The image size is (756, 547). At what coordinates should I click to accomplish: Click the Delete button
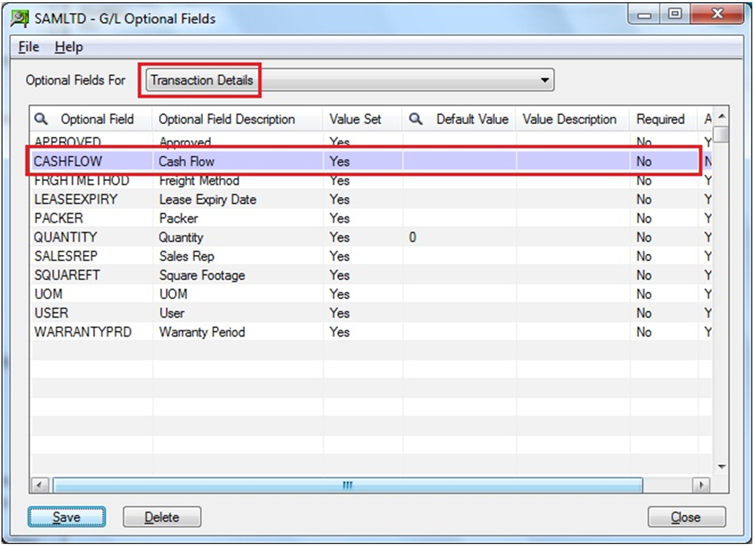click(162, 517)
